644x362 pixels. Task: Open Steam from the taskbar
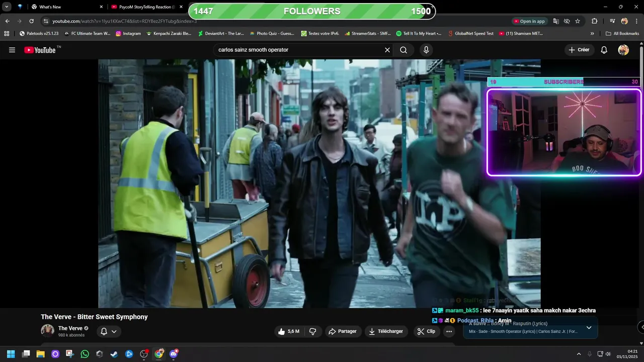coord(114,354)
